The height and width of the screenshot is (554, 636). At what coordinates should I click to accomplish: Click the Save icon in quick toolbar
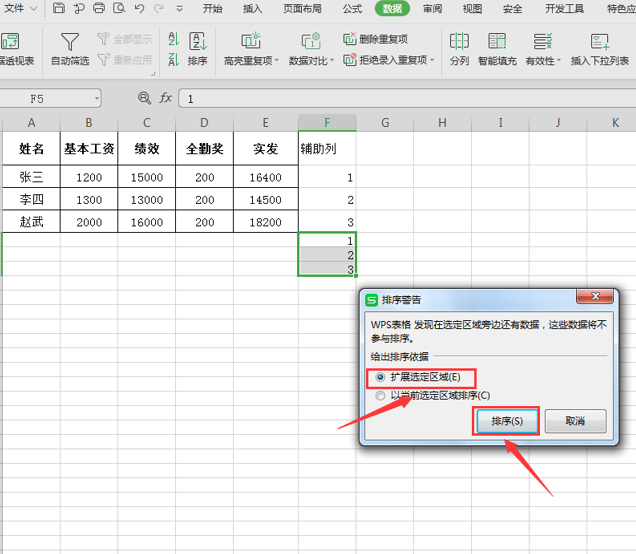59,8
